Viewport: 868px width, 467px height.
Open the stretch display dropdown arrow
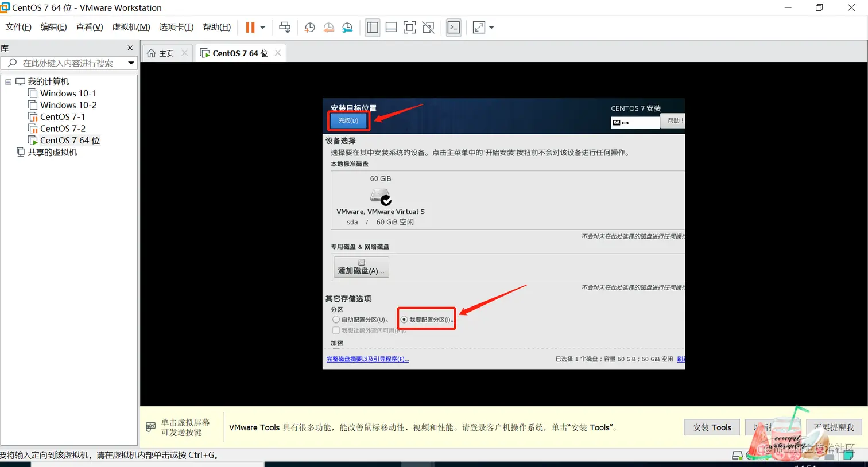[491, 27]
